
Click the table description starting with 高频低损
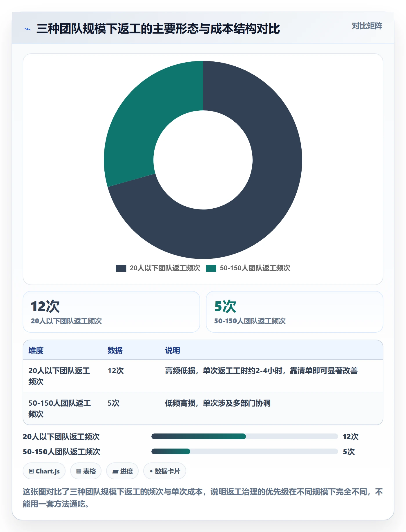pos(261,371)
